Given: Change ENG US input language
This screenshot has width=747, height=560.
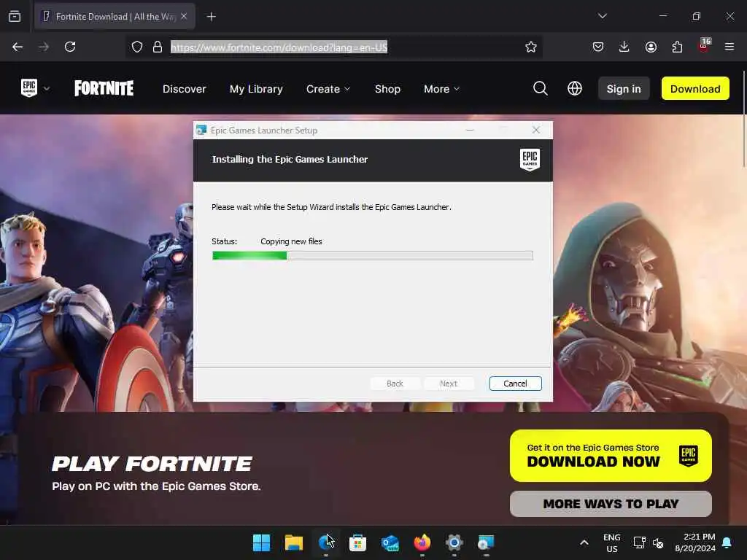Looking at the screenshot, I should (612, 542).
